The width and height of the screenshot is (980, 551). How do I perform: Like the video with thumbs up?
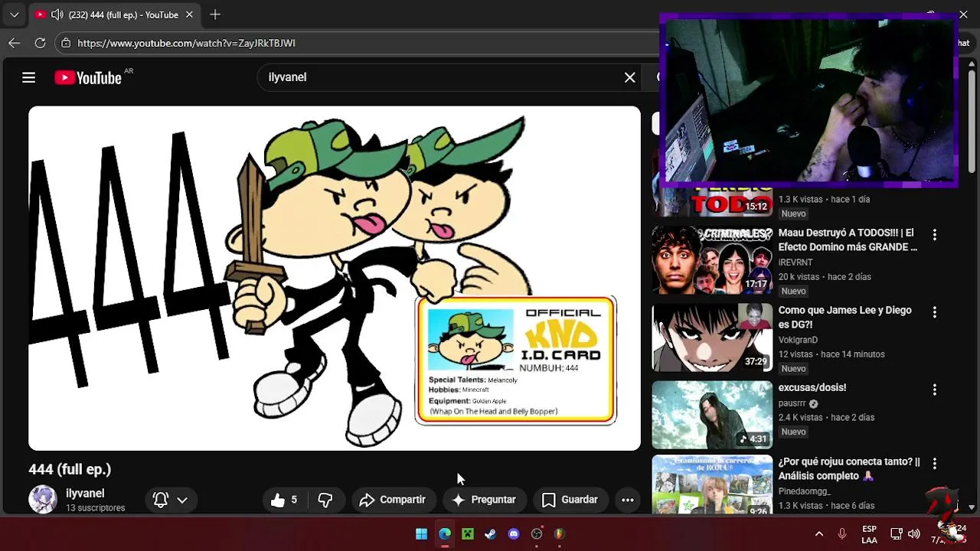click(x=284, y=500)
